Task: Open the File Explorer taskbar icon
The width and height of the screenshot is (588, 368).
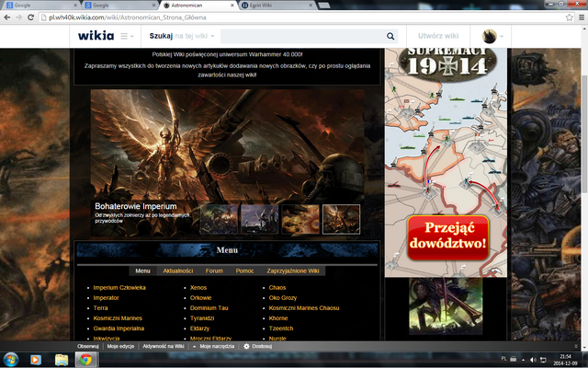Action: tap(62, 360)
